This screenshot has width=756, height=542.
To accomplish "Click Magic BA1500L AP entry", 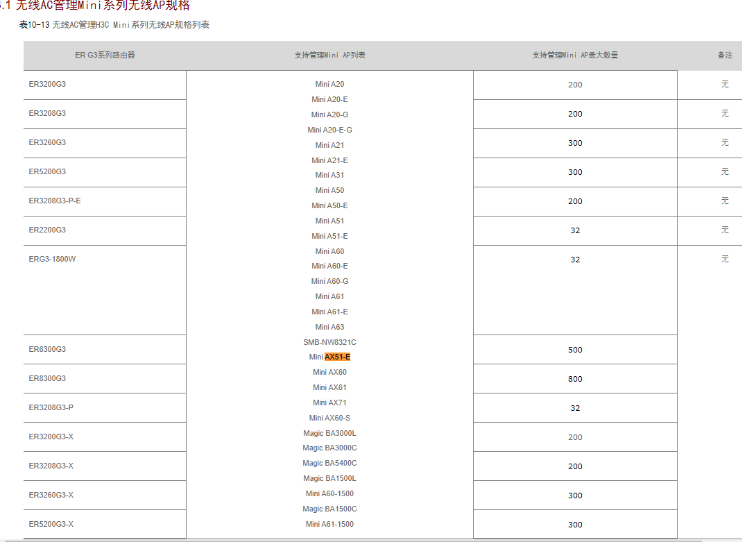I will pyautogui.click(x=329, y=479).
